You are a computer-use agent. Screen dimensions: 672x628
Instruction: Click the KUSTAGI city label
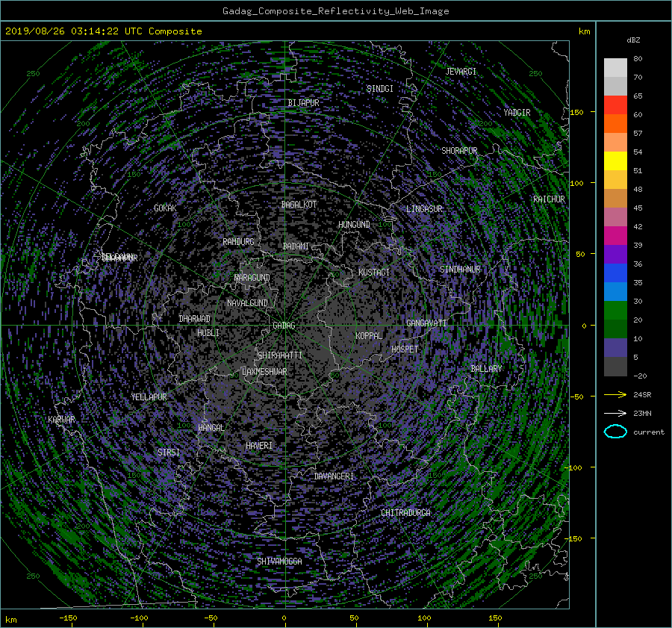point(374,273)
